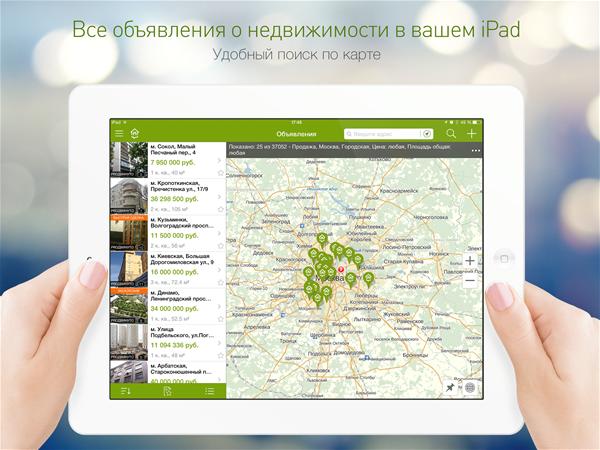
Task: Favorite the м. Сокол listing star
Action: 220,173
